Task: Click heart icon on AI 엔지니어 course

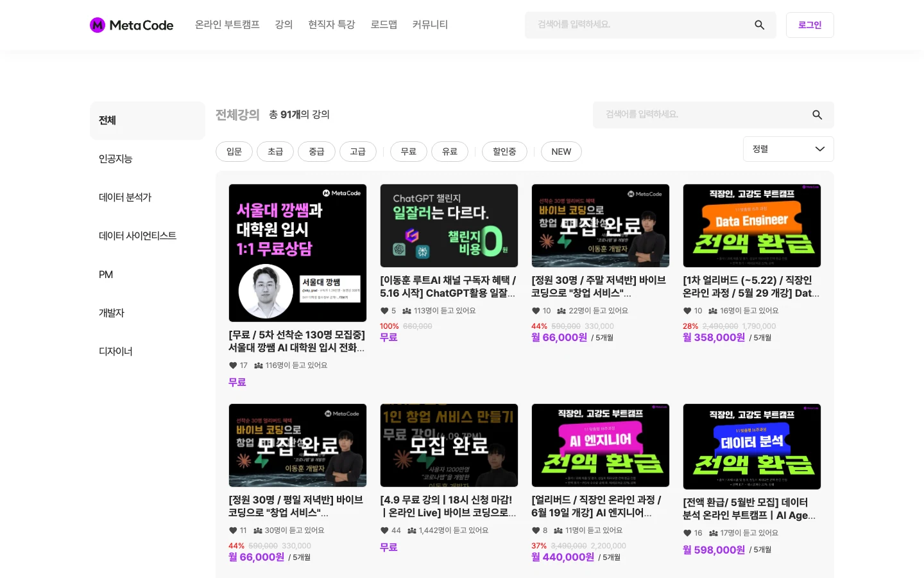Action: coord(536,530)
